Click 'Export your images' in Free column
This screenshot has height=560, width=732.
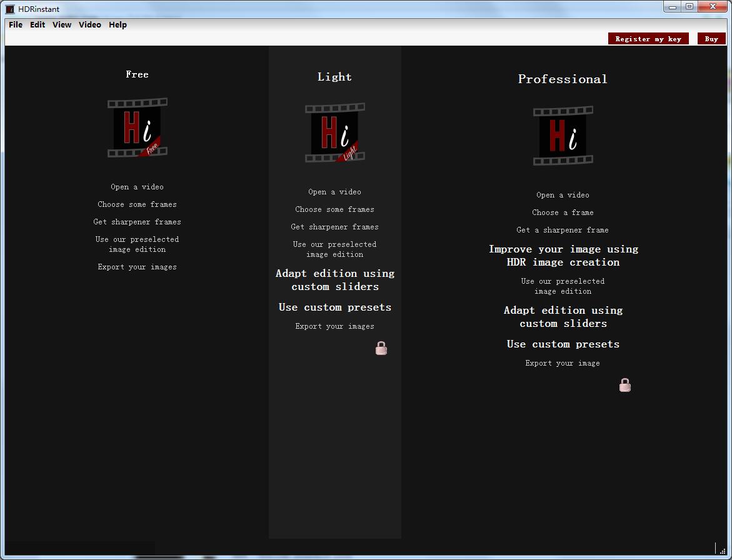[x=137, y=267]
